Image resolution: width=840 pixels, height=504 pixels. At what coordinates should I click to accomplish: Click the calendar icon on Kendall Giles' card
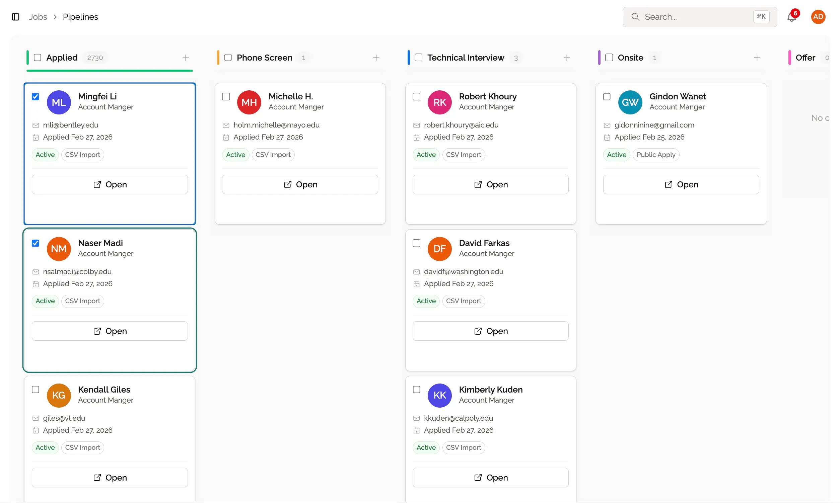tap(36, 430)
